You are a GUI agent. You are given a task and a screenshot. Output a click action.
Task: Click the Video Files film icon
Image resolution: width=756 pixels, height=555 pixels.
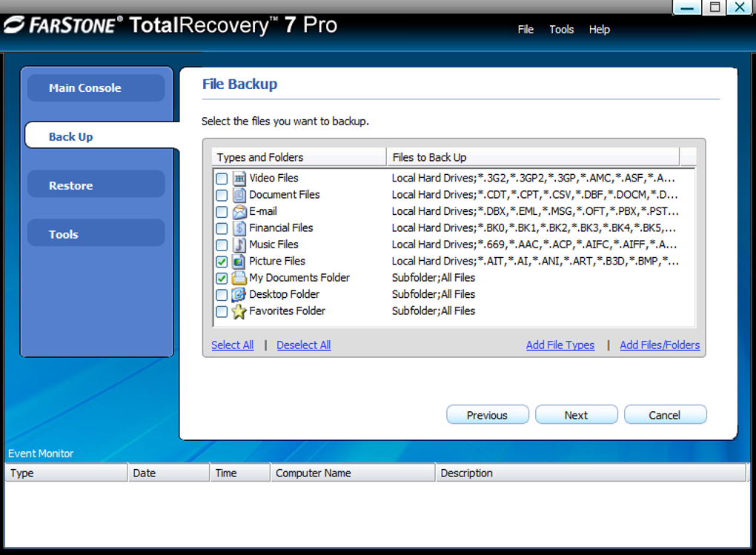click(239, 179)
